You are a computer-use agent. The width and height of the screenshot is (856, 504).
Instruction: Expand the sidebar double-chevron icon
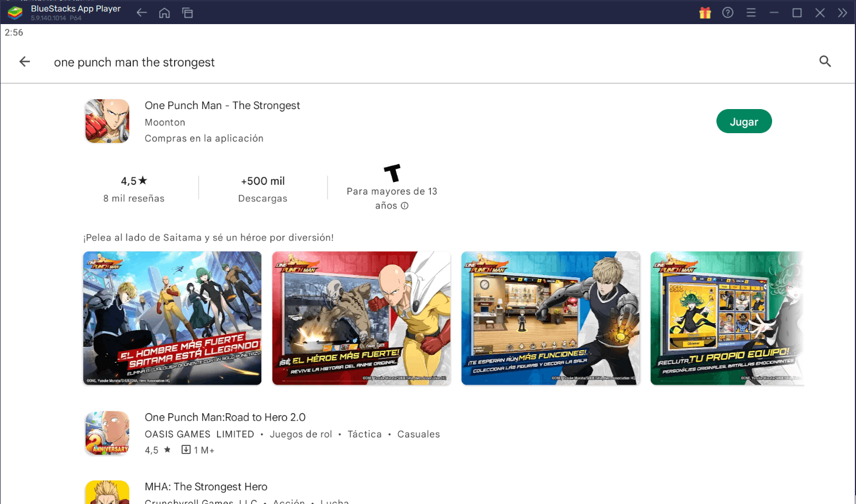[x=842, y=13]
